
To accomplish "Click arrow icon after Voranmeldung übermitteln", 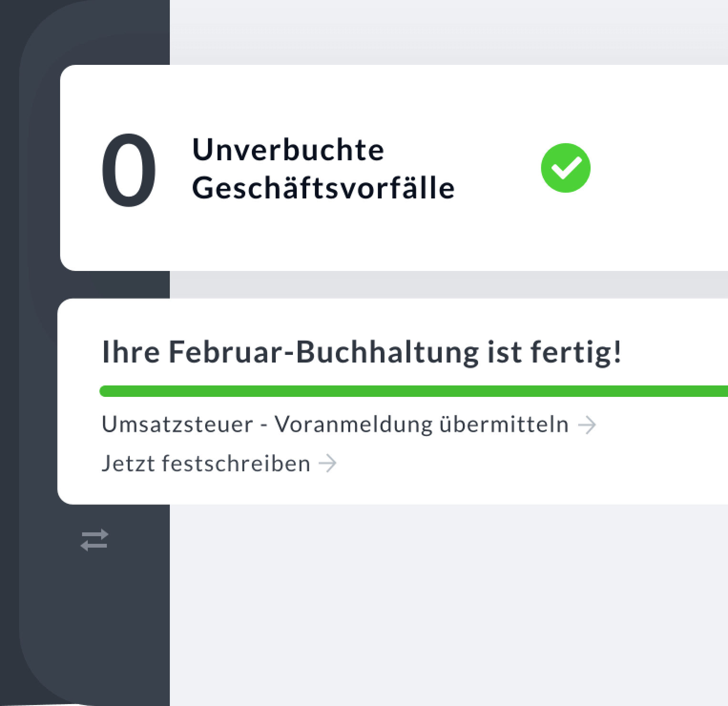I will [x=587, y=425].
